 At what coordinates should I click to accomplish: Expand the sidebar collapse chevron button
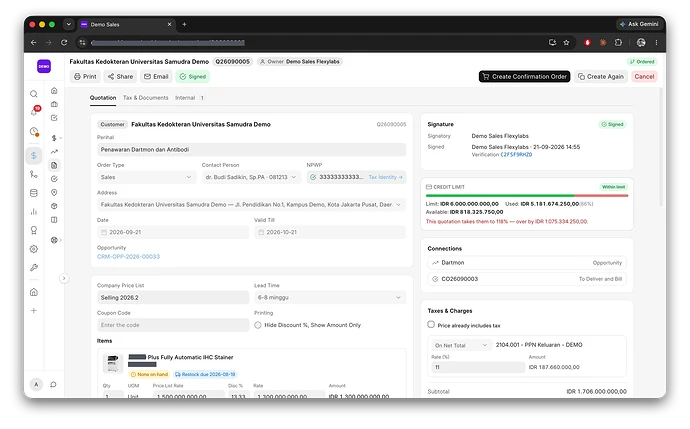pos(64,279)
